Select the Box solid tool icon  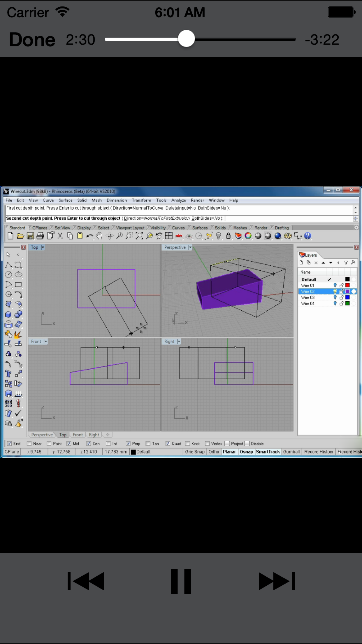pos(8,314)
